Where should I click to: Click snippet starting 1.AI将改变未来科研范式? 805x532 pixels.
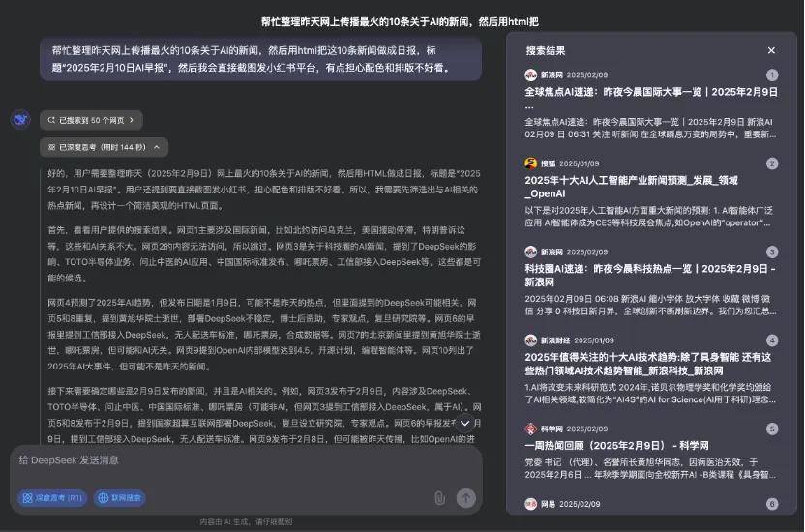tap(650, 394)
